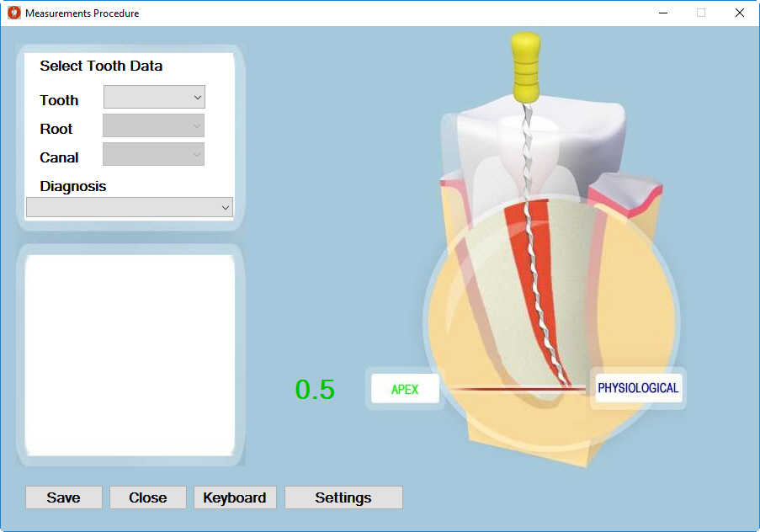Click the 'Diagnosis' label
The image size is (760, 532).
tap(72, 186)
